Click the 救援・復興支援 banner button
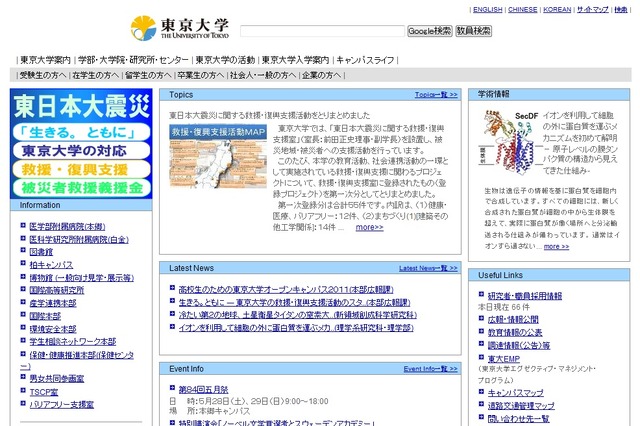Screen dimensions: 640x426 [x=81, y=169]
